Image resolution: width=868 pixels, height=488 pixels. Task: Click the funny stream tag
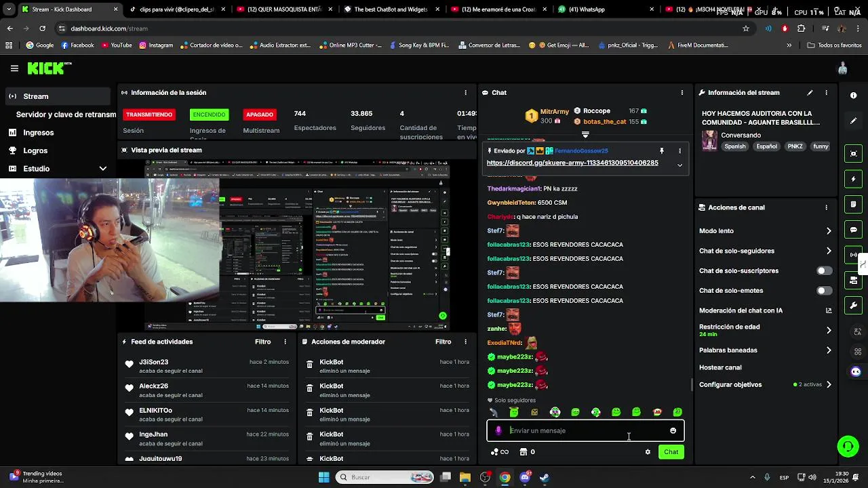coord(821,146)
